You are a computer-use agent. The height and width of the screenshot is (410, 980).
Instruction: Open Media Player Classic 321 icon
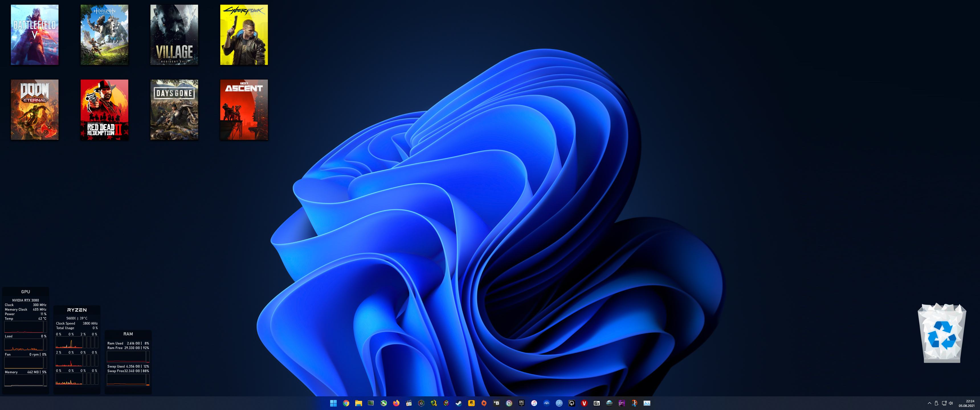click(x=409, y=403)
